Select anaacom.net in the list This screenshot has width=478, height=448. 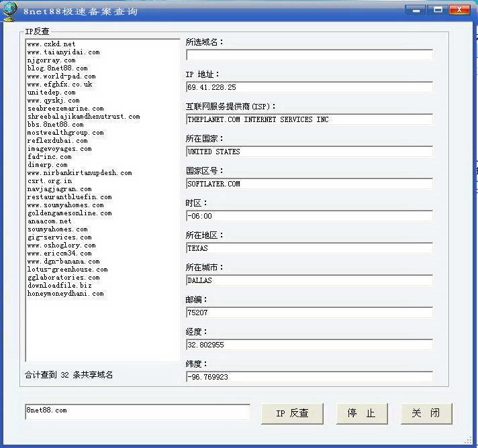[50, 221]
